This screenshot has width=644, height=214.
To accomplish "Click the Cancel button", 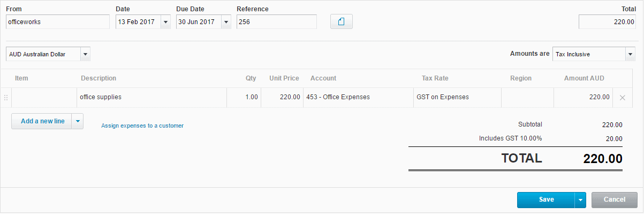I will pos(615,200).
